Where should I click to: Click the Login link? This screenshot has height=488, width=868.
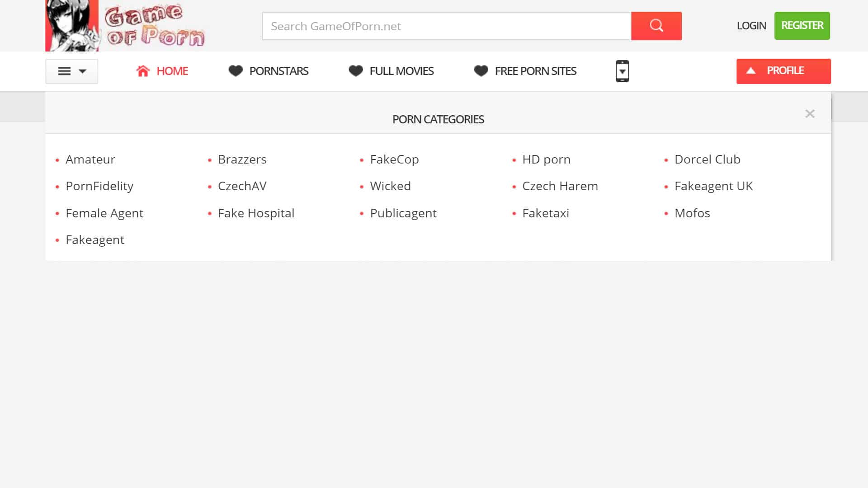[751, 26]
